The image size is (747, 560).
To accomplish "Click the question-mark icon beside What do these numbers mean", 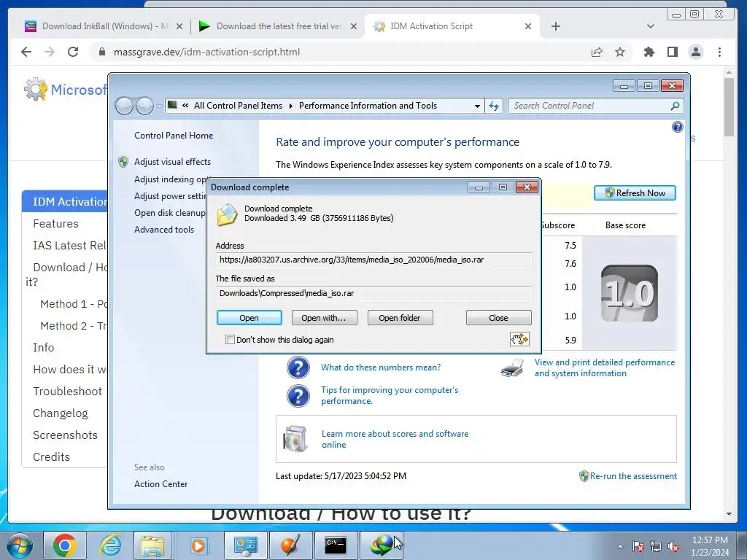I will pos(298,367).
